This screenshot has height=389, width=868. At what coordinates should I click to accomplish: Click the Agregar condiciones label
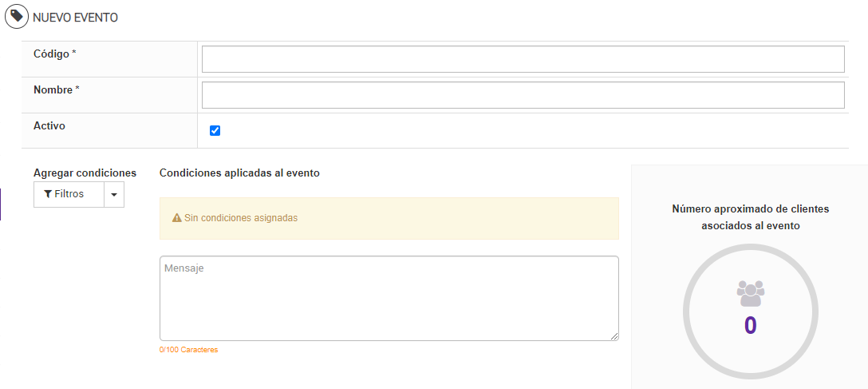(85, 173)
